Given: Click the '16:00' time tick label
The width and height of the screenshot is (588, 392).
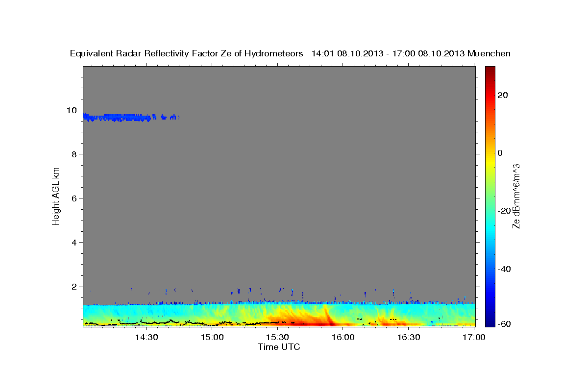Looking at the screenshot, I should coord(343,337).
